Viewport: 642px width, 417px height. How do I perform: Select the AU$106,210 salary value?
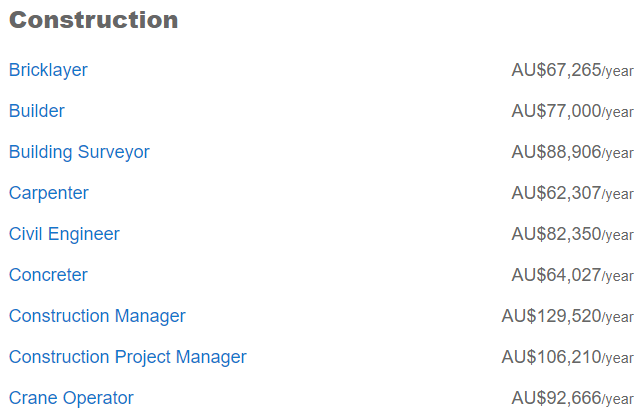pos(551,357)
